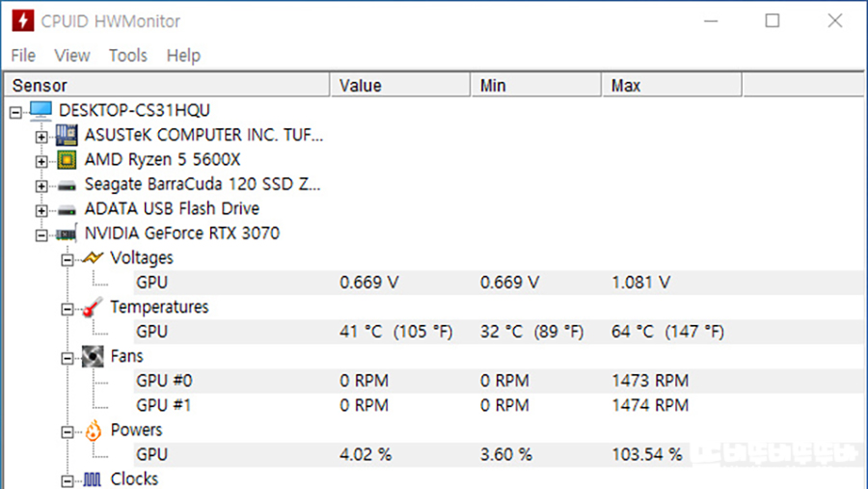Collapse the Temperatures section
The height and width of the screenshot is (489, 868).
[67, 309]
